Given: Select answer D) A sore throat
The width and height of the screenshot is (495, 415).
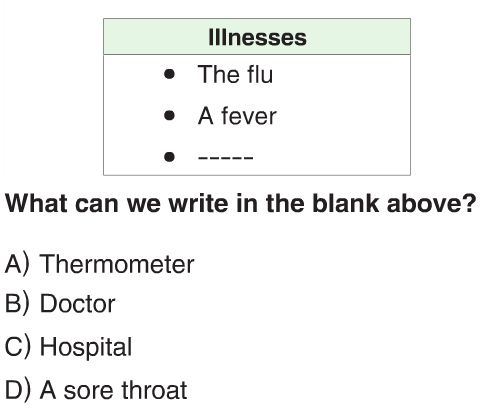Looking at the screenshot, I should point(96,390).
